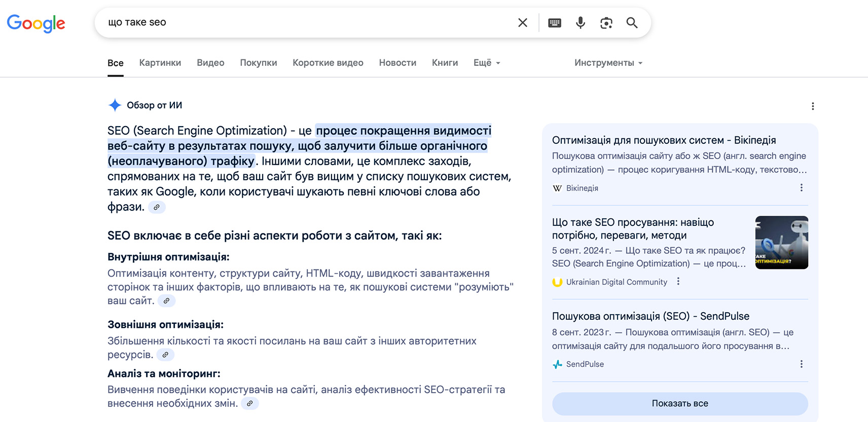
Task: Click the 'Обзор от ИИ' label
Action: (x=155, y=105)
